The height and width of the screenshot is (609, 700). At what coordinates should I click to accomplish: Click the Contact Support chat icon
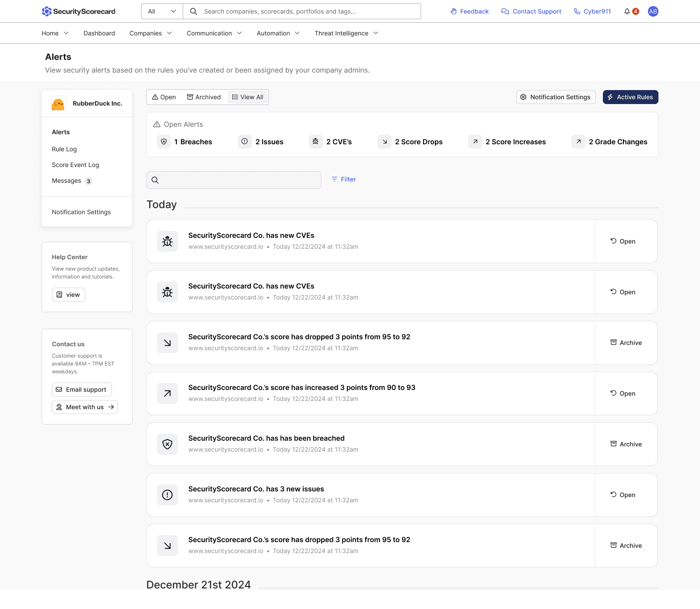click(505, 11)
